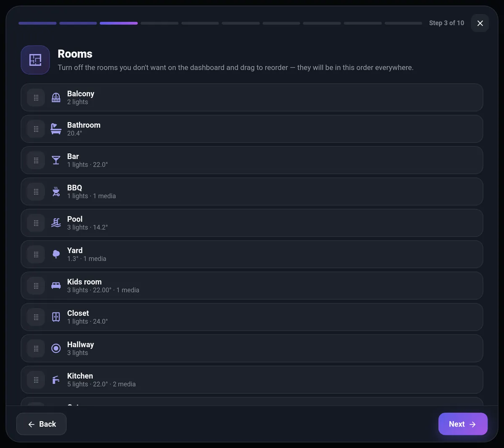Click "3 lights · 14.2°" under Pool
Viewport: 504px width, 448px height.
[87, 228]
